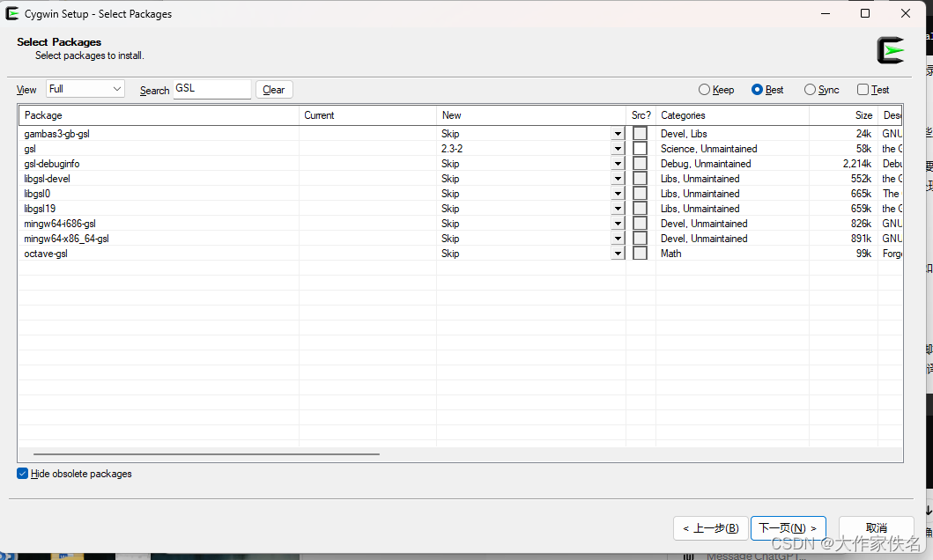The image size is (933, 560).
Task: Click Skip value for octave-gsl
Action: coord(450,254)
